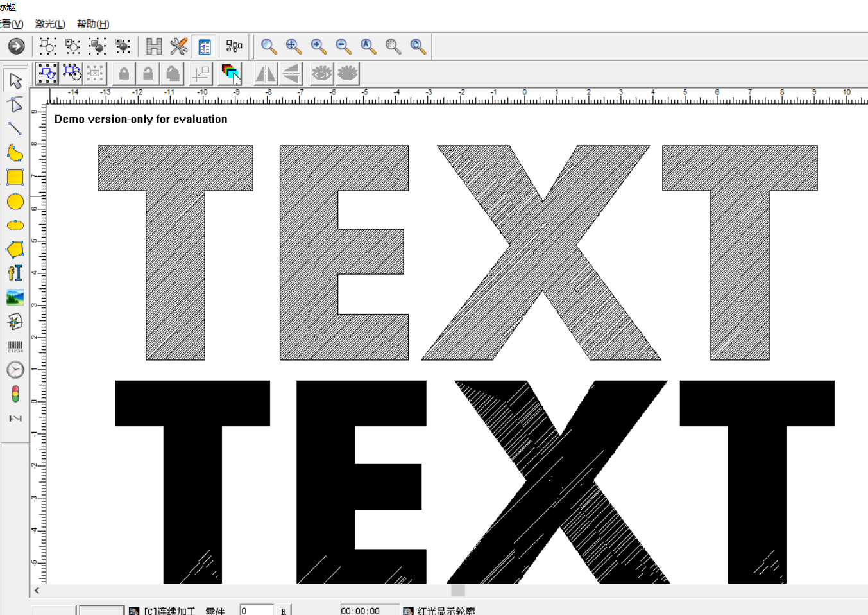Open the hatch fill tool
868x615 pixels.
[154, 46]
